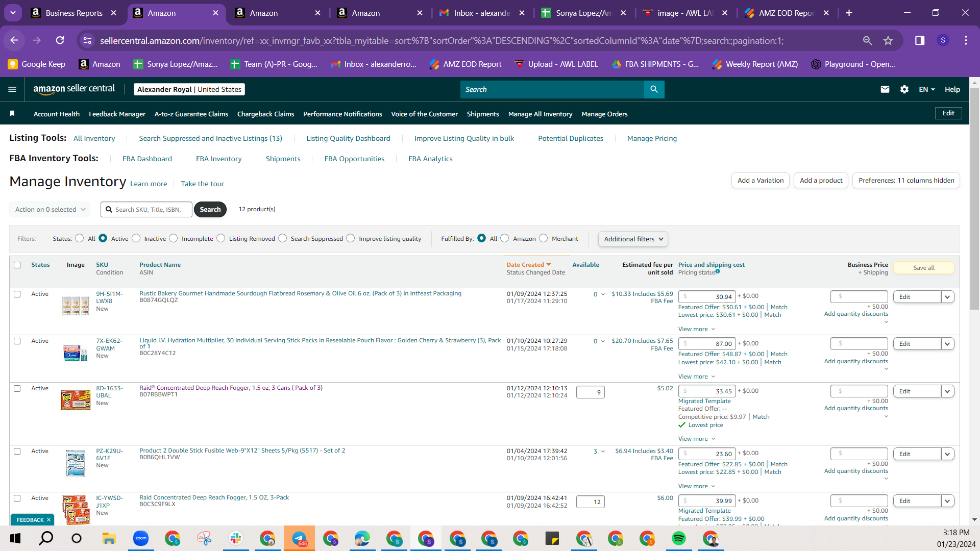Open a new browser tab

[x=849, y=13]
